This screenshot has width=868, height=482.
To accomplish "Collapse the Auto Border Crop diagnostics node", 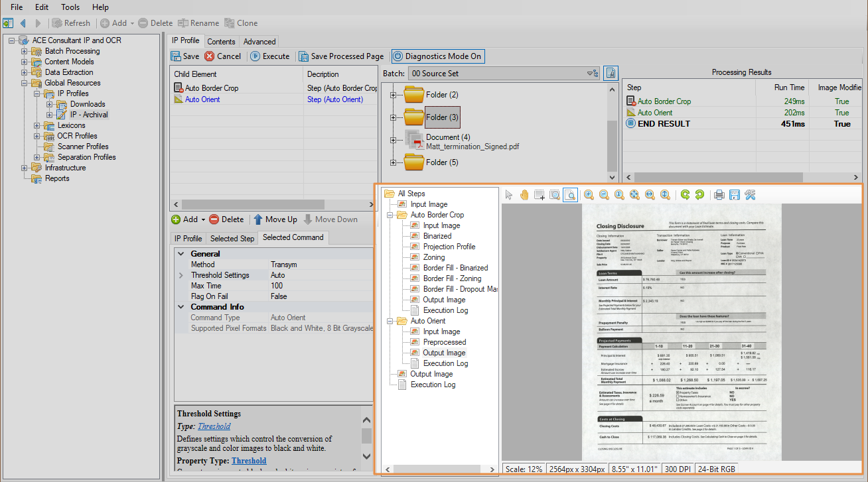I will [390, 215].
